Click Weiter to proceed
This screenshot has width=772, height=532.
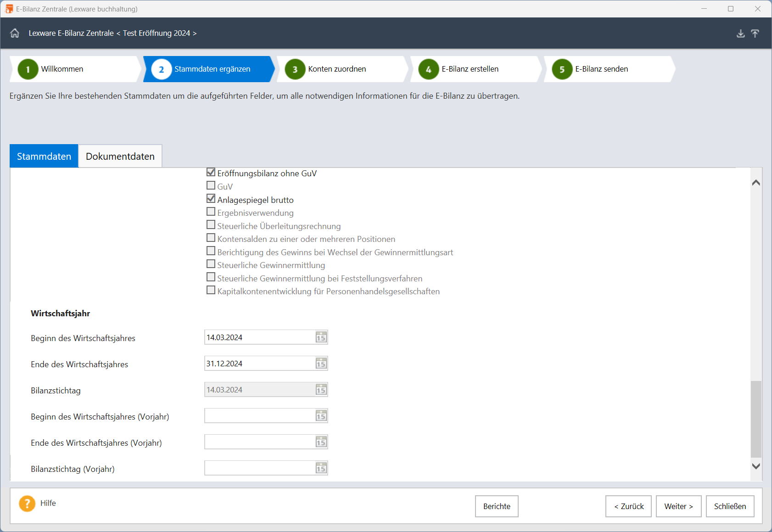click(679, 506)
